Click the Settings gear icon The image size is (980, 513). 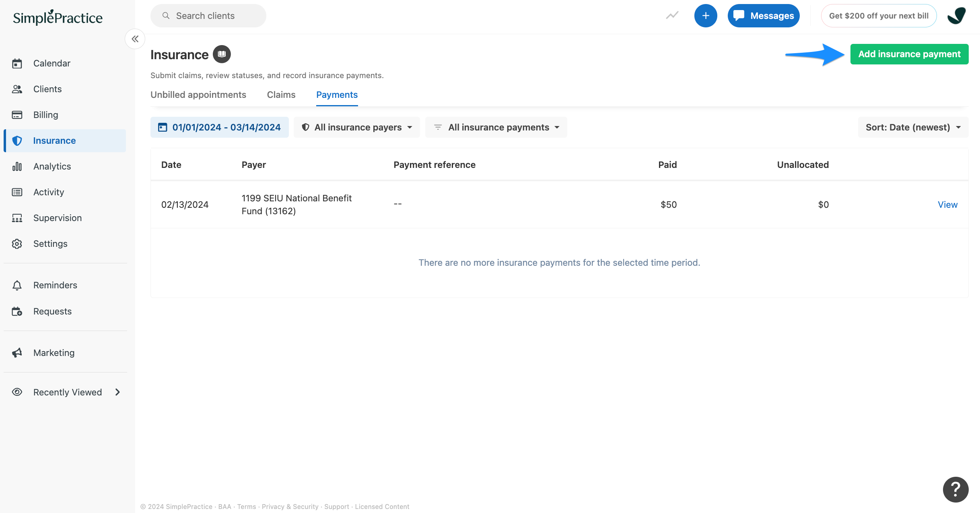tap(17, 244)
